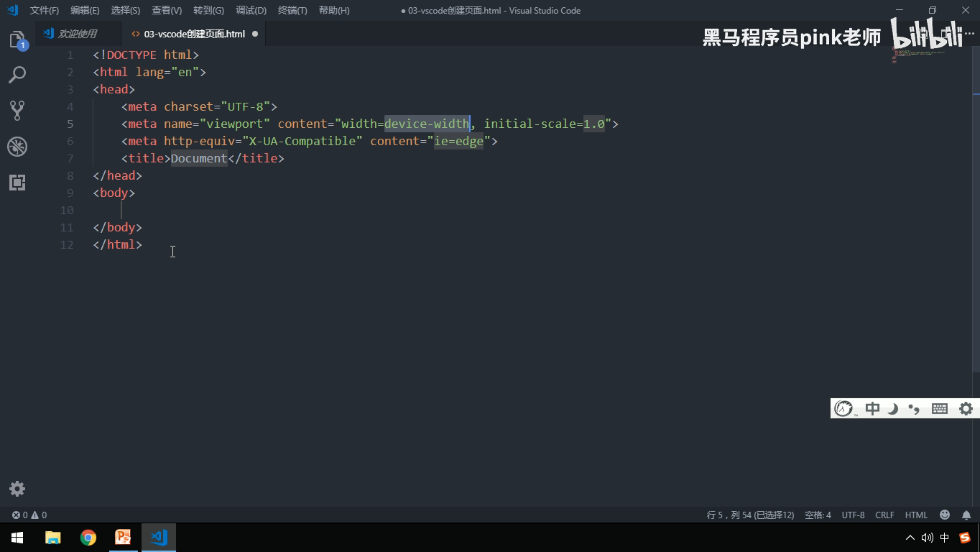Open the Search view icon
Screen dimensions: 980x552
(x=17, y=75)
